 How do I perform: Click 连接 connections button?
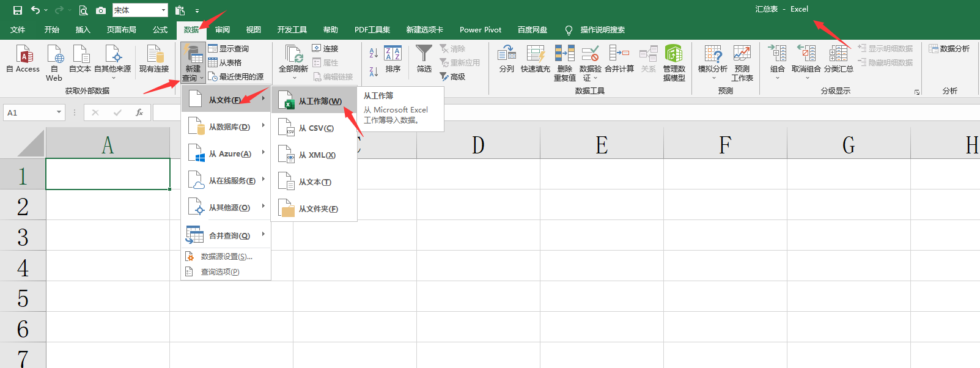click(x=325, y=48)
